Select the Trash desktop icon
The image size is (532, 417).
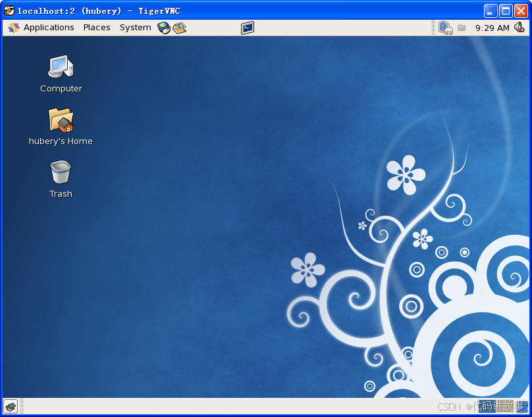point(61,172)
